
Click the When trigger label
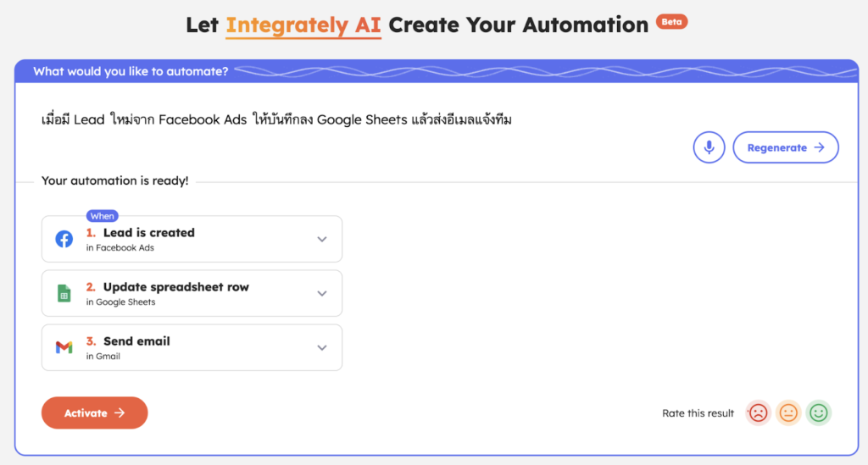(102, 216)
